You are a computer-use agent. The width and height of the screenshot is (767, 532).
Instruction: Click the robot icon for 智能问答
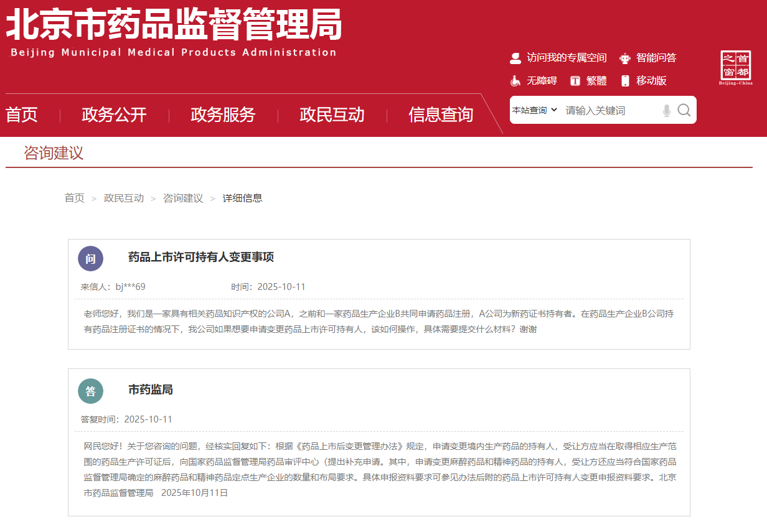coord(624,57)
